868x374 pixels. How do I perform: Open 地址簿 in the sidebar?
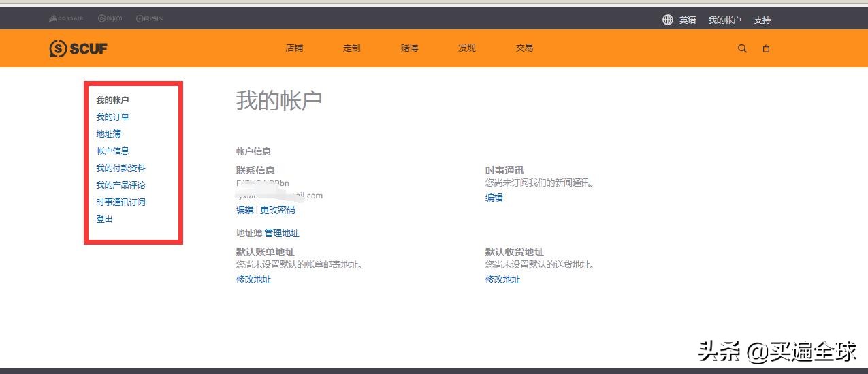click(108, 134)
